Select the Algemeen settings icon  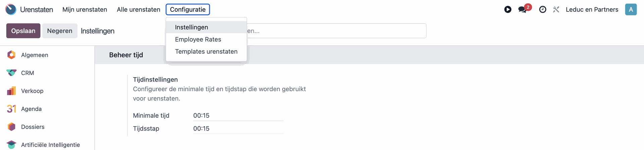tap(11, 55)
